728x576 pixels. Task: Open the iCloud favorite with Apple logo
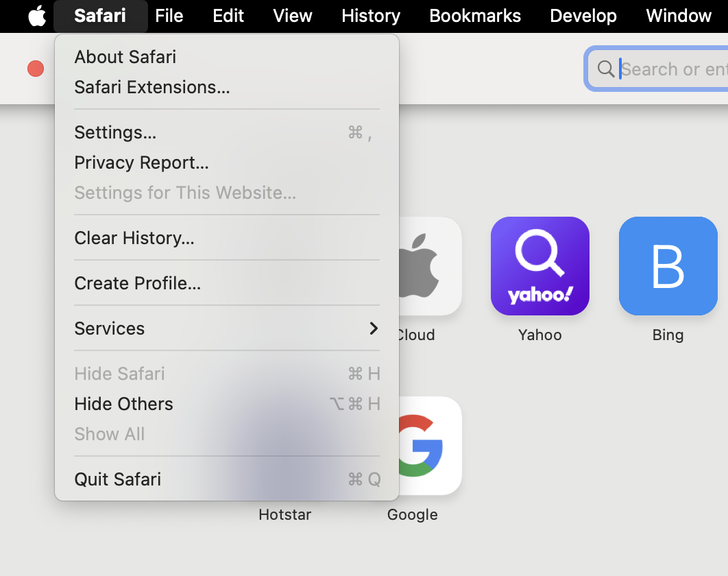pos(430,265)
